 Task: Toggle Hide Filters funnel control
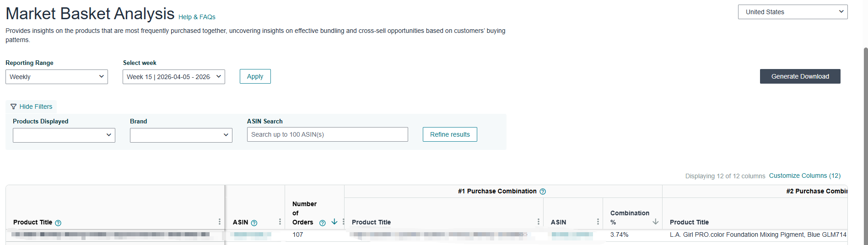(x=31, y=107)
